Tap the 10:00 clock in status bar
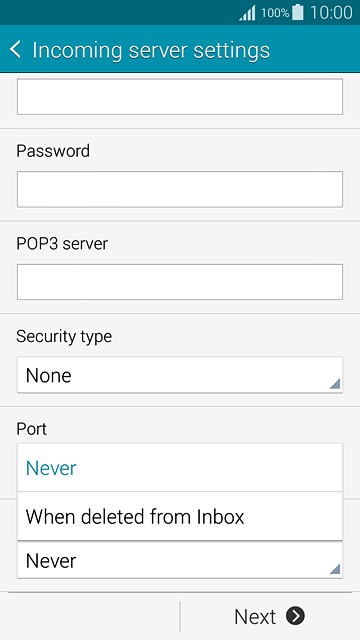This screenshot has height=640, width=360. pyautogui.click(x=331, y=13)
